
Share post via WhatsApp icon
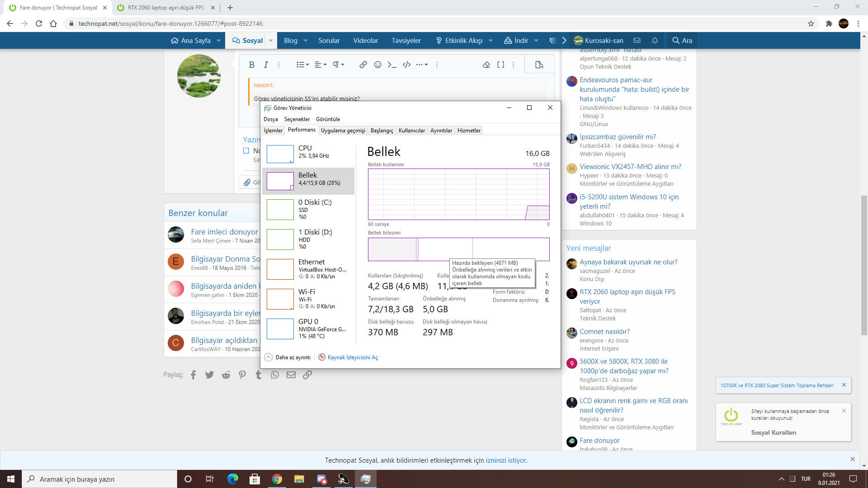pos(275,375)
